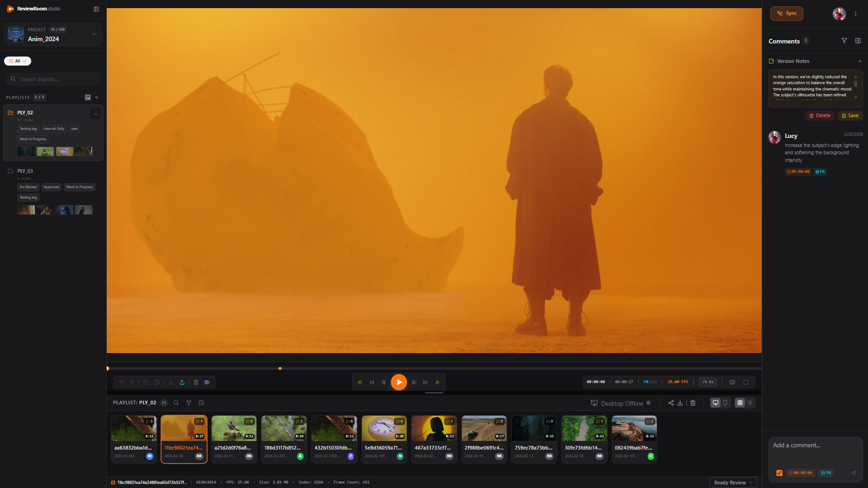The image size is (868, 488).
Task: Click the For Review tag on PLY_03
Action: click(28, 187)
